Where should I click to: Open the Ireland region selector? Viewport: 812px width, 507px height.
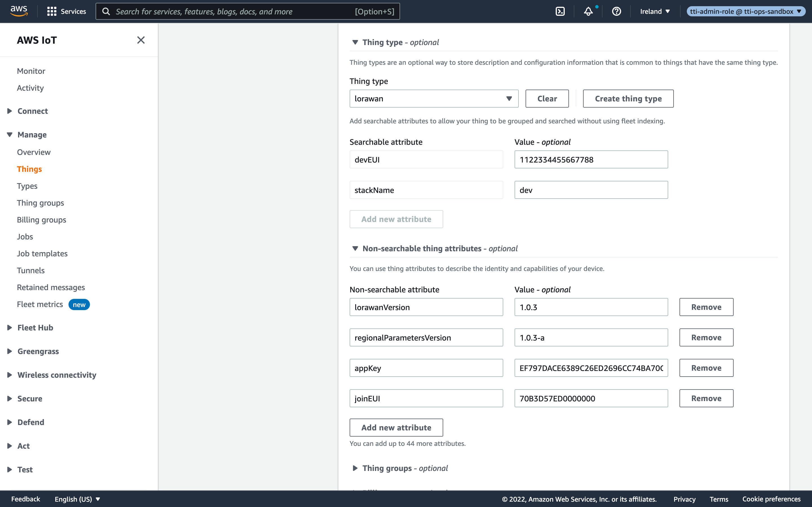click(655, 11)
